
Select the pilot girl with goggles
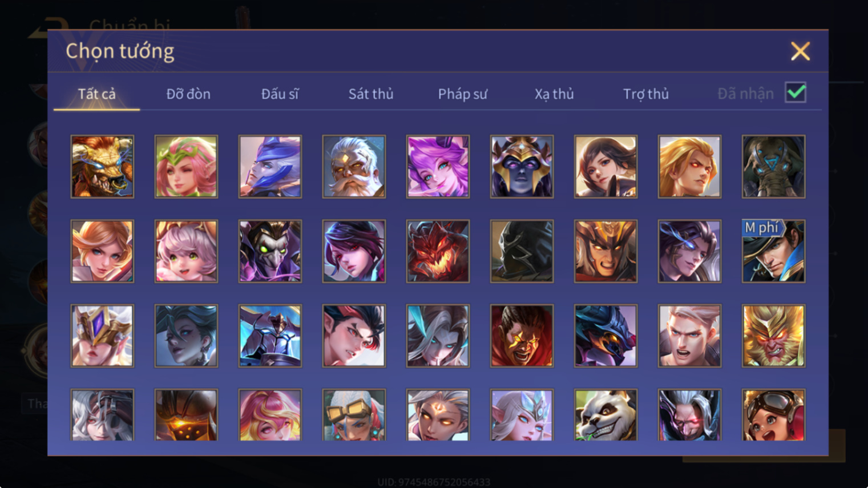(773, 415)
